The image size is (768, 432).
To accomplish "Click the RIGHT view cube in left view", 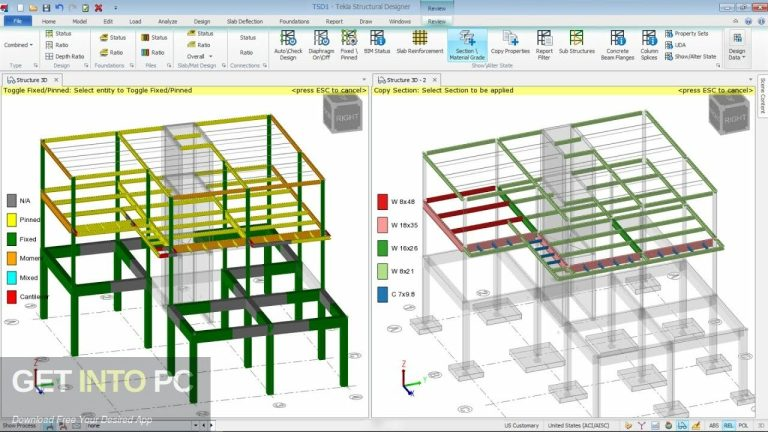I will (x=343, y=114).
